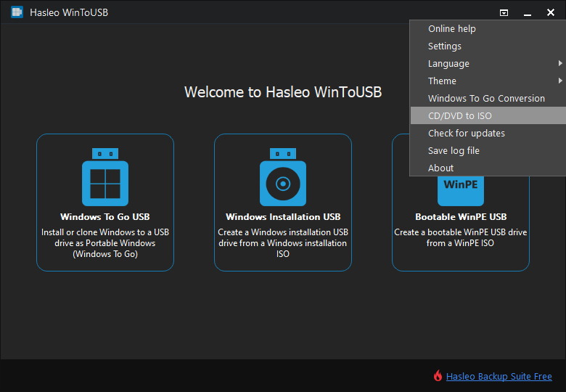Open the title bar dropdown menu button
The image size is (566, 392).
tap(504, 13)
